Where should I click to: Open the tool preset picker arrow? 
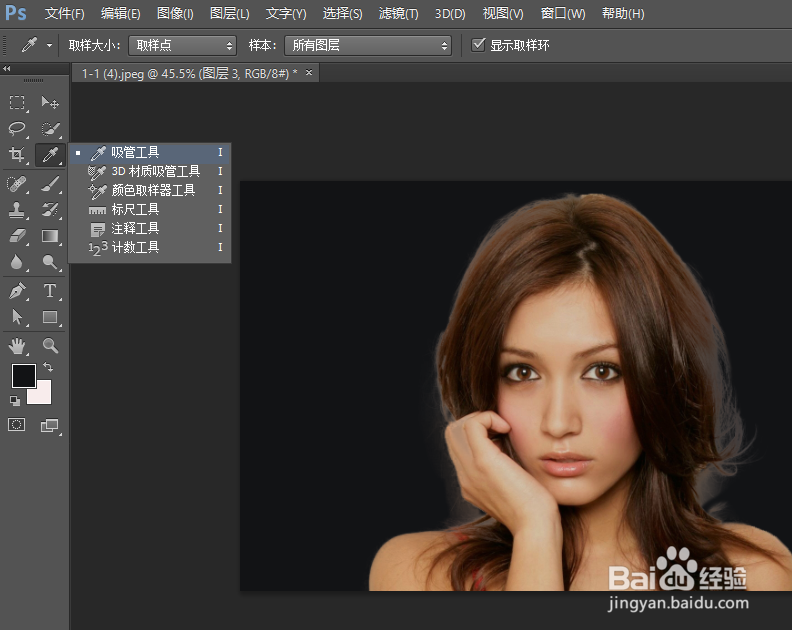click(50, 45)
